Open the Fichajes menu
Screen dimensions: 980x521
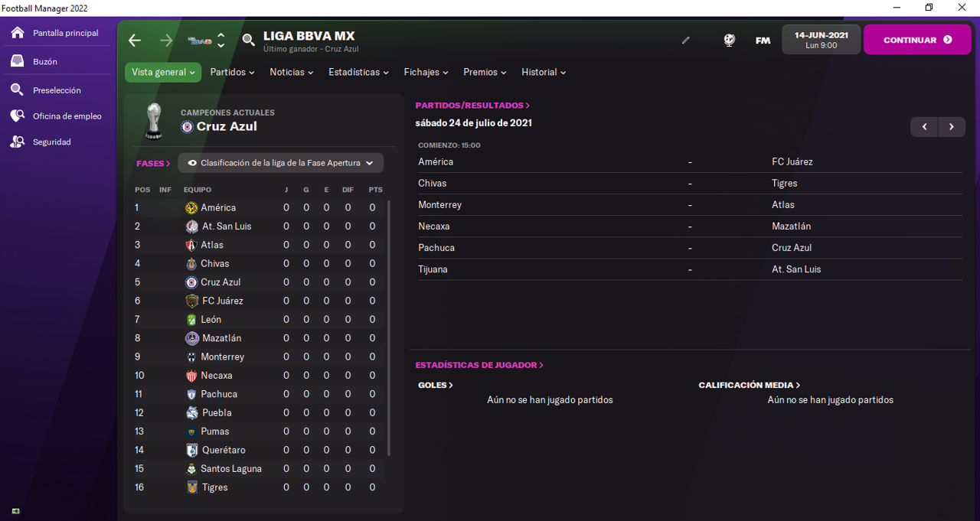426,73
